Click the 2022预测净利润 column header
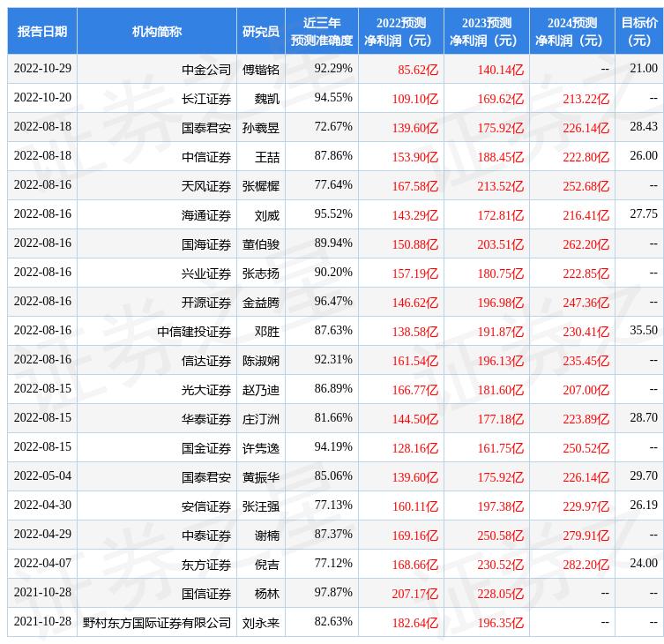 [401, 32]
